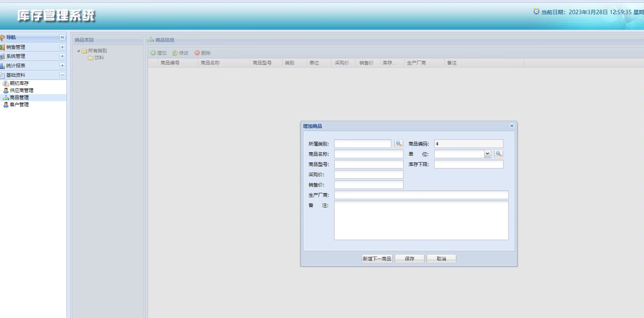Open 期初库存 in the sidebar
The image size is (644, 318).
click(x=19, y=83)
